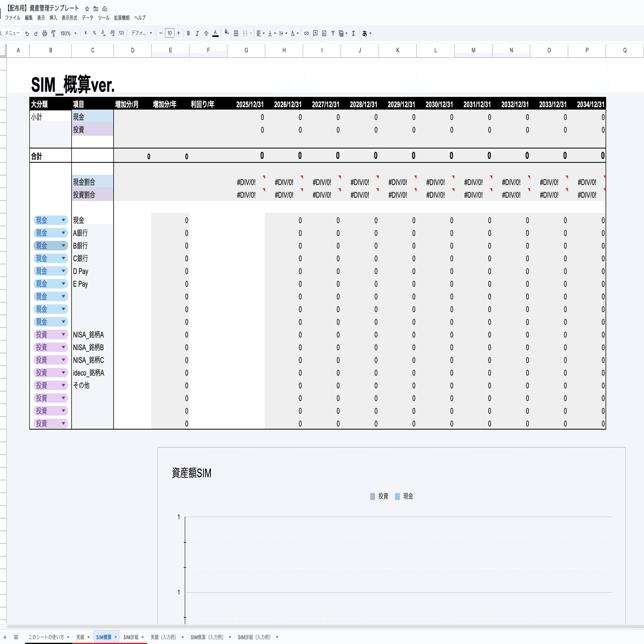
Task: Click the Create filter icon
Action: (x=333, y=33)
